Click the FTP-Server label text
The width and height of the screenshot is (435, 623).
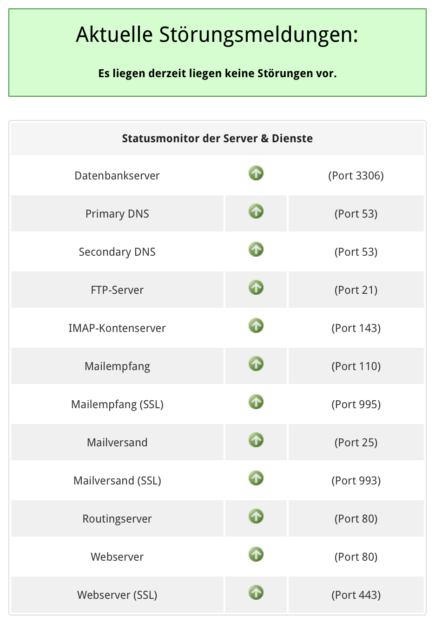pyautogui.click(x=117, y=290)
